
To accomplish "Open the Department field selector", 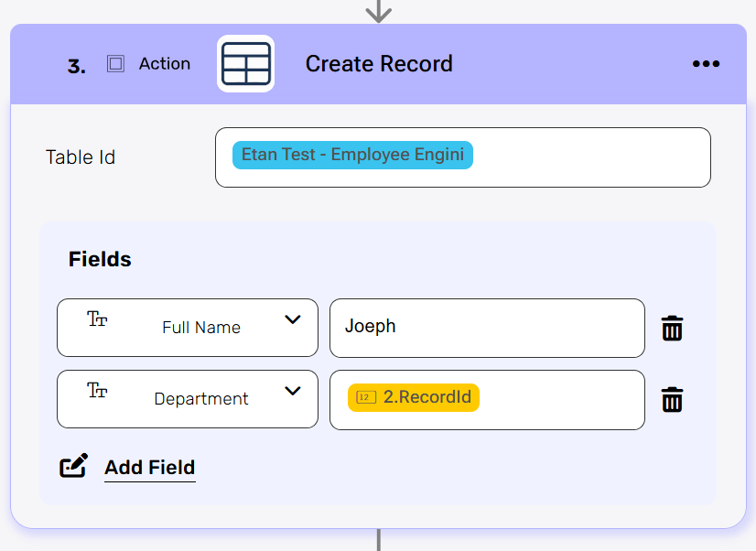I will tap(201, 399).
